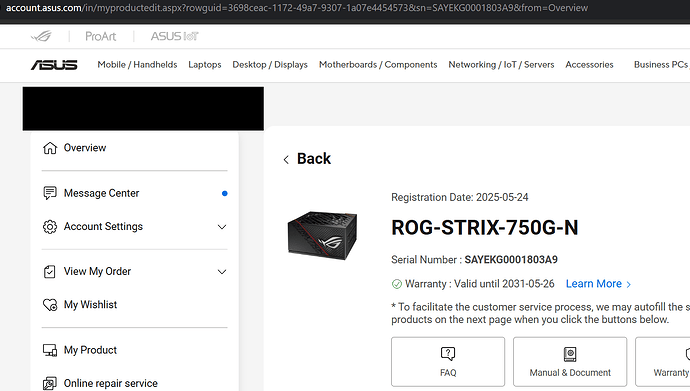
Task: Click the FAQ question mark button
Action: [x=448, y=362]
